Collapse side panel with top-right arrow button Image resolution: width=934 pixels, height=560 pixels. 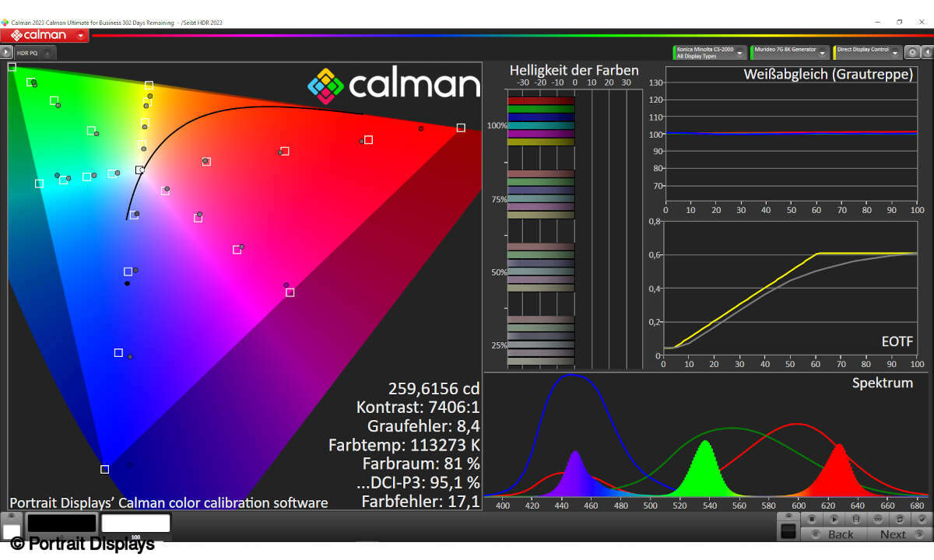click(926, 53)
